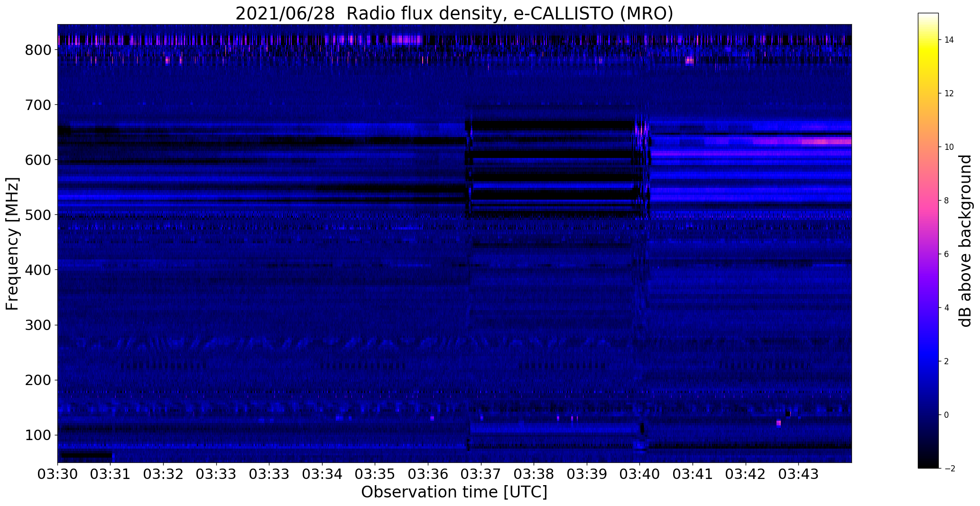
Task: Select the colorbar tick label 8
Action: point(947,201)
